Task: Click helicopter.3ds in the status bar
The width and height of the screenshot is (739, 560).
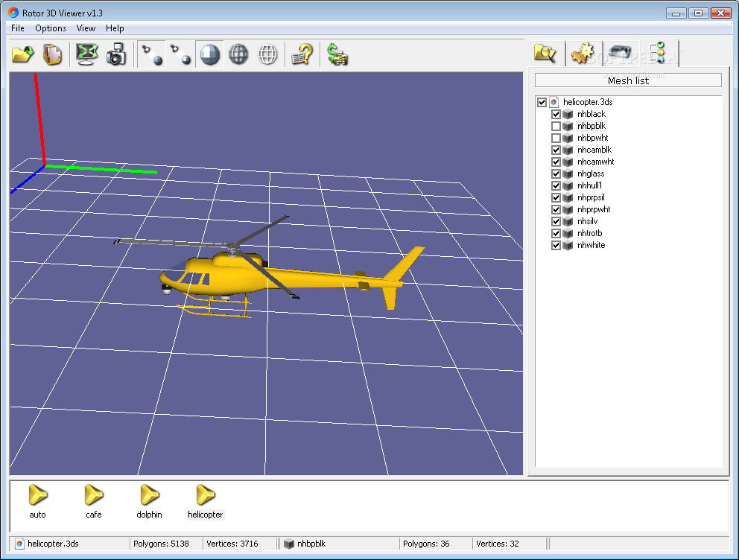Action: coord(53,544)
